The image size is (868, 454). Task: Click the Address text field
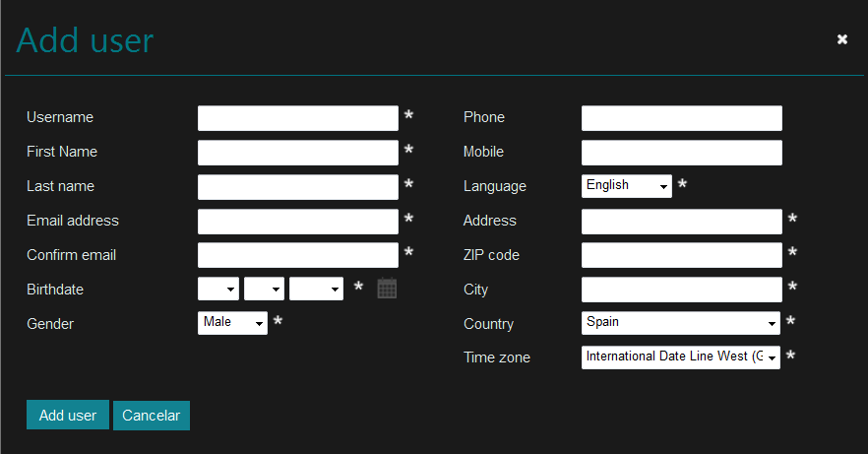point(681,222)
